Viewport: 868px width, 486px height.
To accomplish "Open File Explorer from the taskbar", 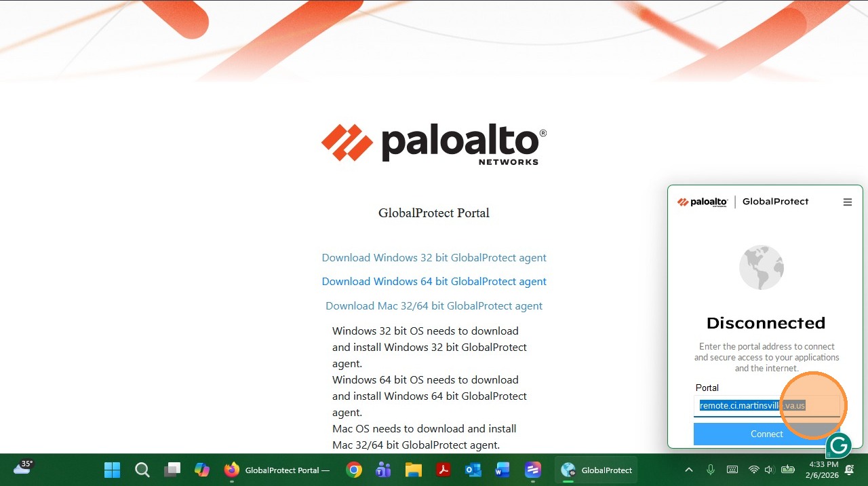I will [414, 470].
